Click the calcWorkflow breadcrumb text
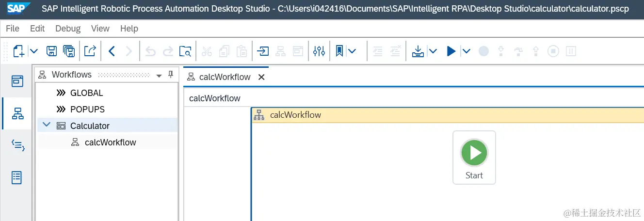The height and width of the screenshot is (221, 644). [215, 98]
